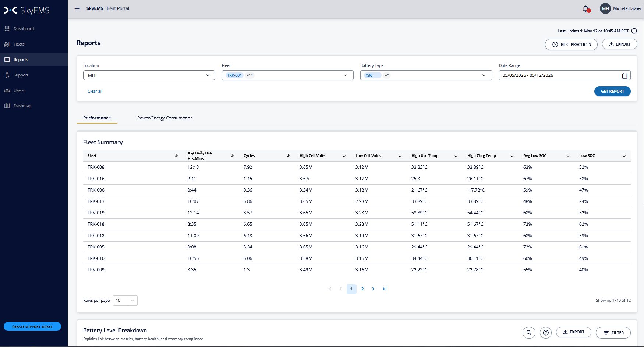Screen dimensions: 644x347
Task: Click the TRK-019 fleet row
Action: point(357,213)
